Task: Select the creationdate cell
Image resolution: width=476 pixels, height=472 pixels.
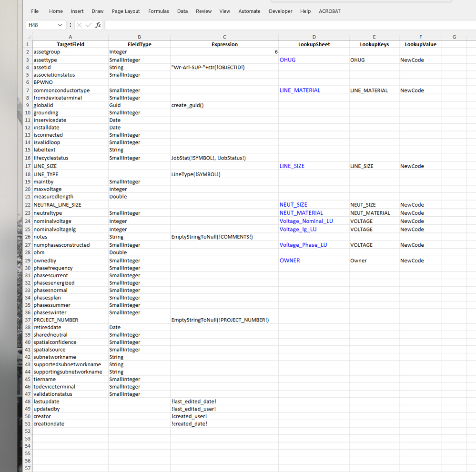Action: pyautogui.click(x=71, y=424)
